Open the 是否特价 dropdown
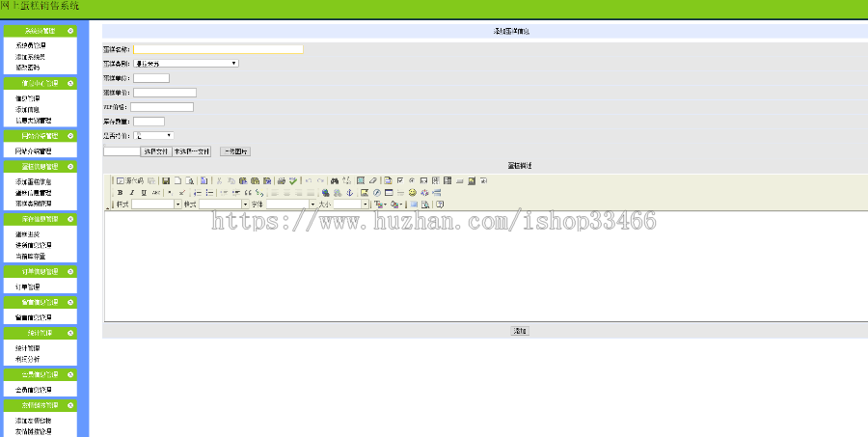This screenshot has width=868, height=437. click(x=154, y=135)
